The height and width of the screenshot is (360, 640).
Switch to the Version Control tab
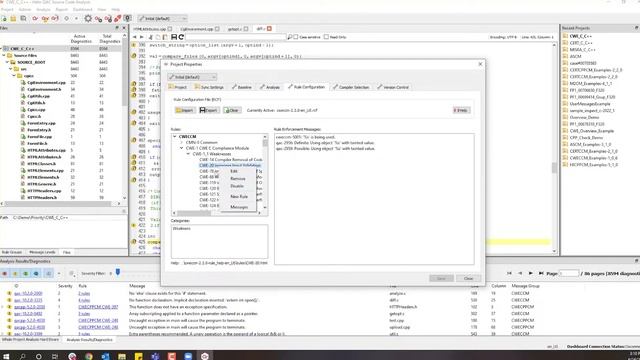click(393, 87)
